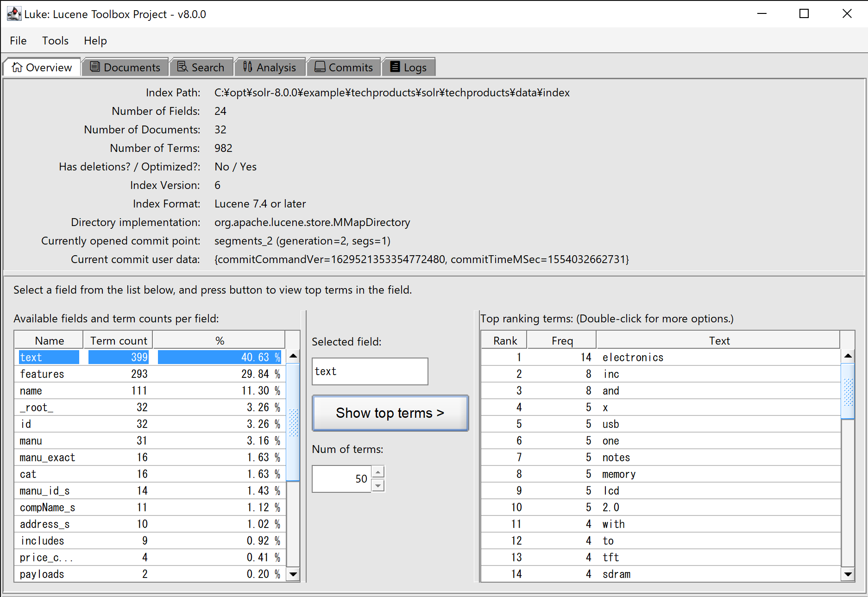Select the 'payloads' field row

[151, 574]
